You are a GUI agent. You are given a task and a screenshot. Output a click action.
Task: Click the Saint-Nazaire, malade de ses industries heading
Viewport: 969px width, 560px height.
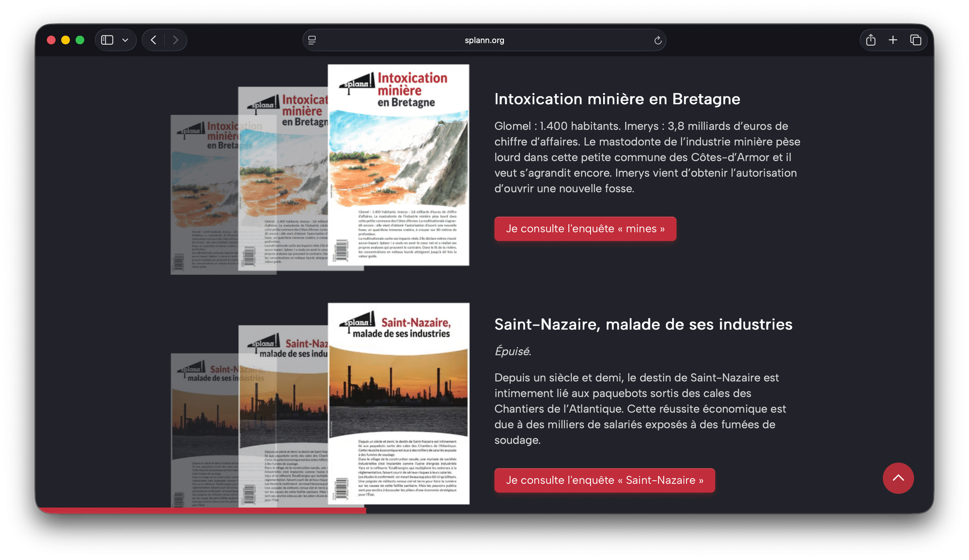tap(643, 324)
